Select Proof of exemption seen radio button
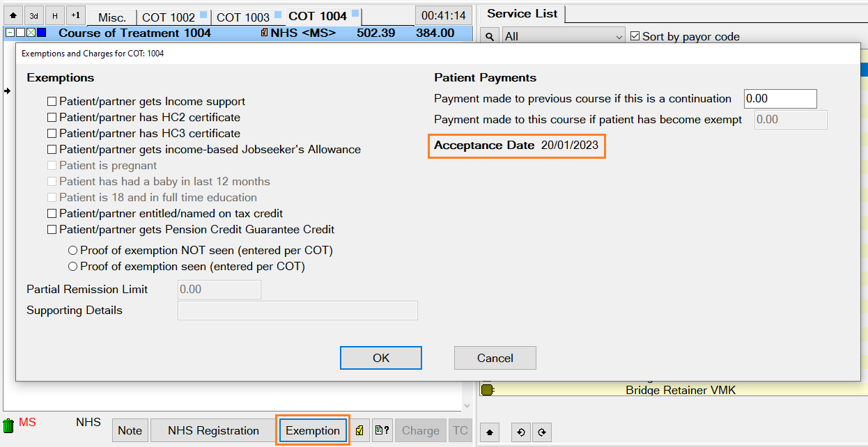 pos(72,267)
